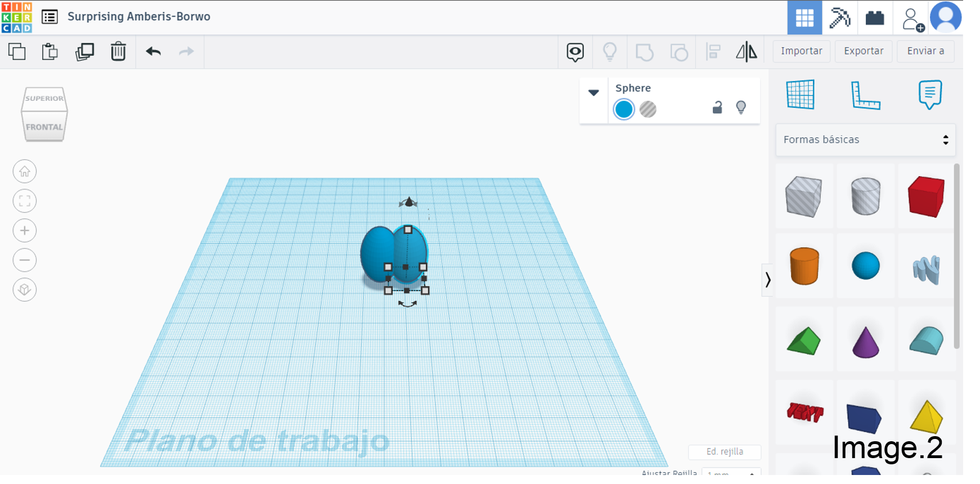Zoom in the workplane view
980x484 pixels.
point(25,231)
